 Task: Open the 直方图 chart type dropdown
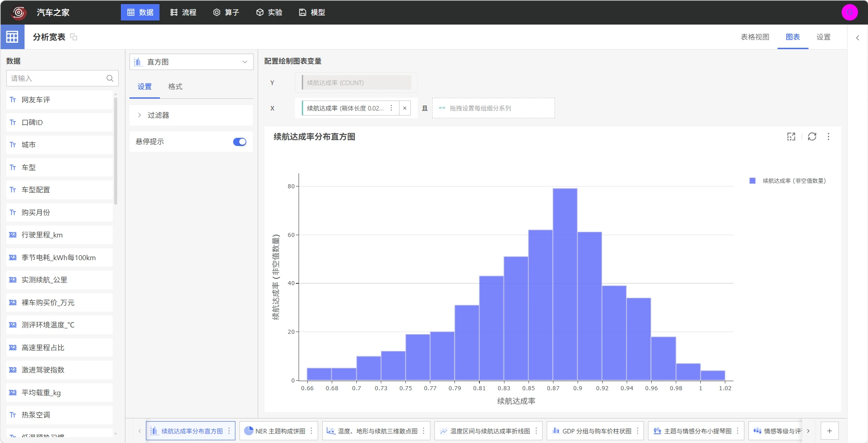[x=191, y=62]
